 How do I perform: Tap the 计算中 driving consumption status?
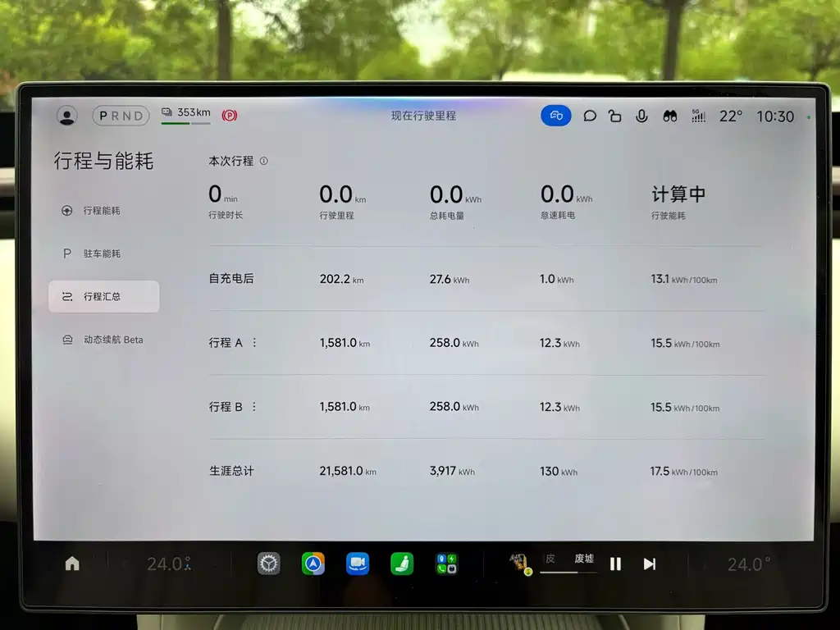[x=678, y=194]
